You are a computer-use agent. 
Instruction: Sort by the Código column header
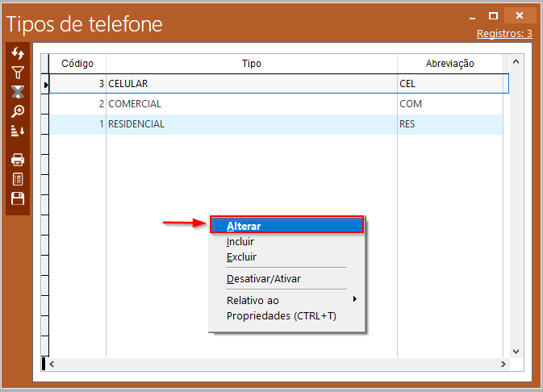77,64
